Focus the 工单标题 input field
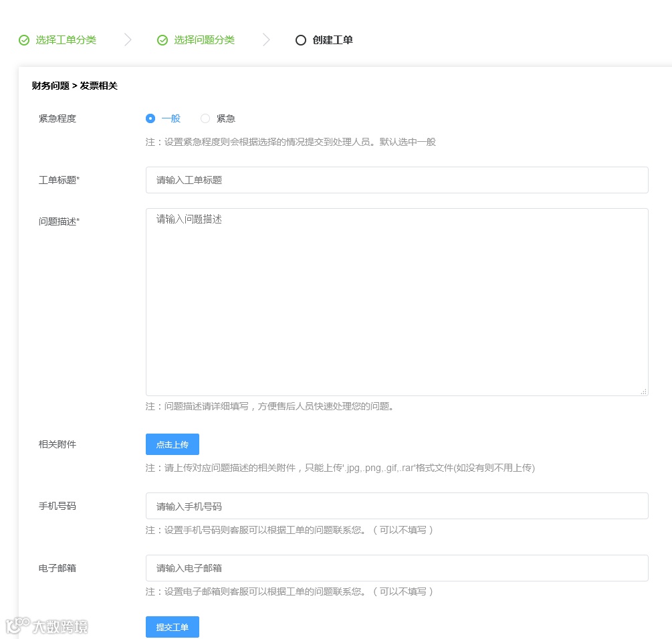This screenshot has height=639, width=672. (397, 180)
